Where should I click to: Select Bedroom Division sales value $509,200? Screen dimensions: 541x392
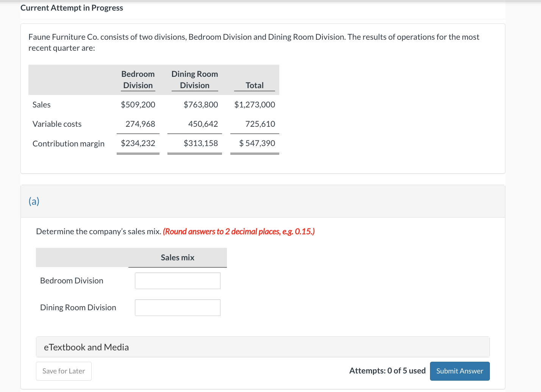(x=138, y=105)
